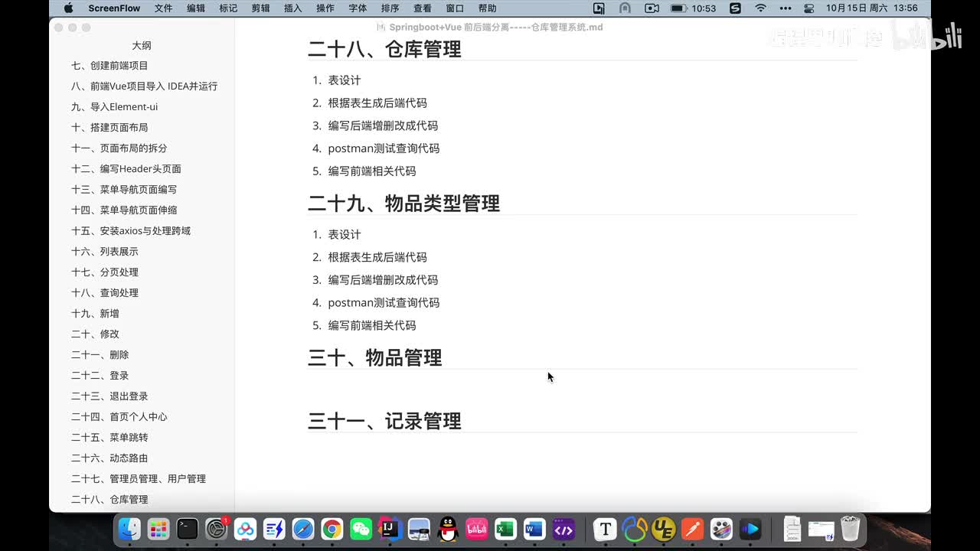Open the 操作 menu
Image resolution: width=980 pixels, height=551 pixels.
[325, 8]
